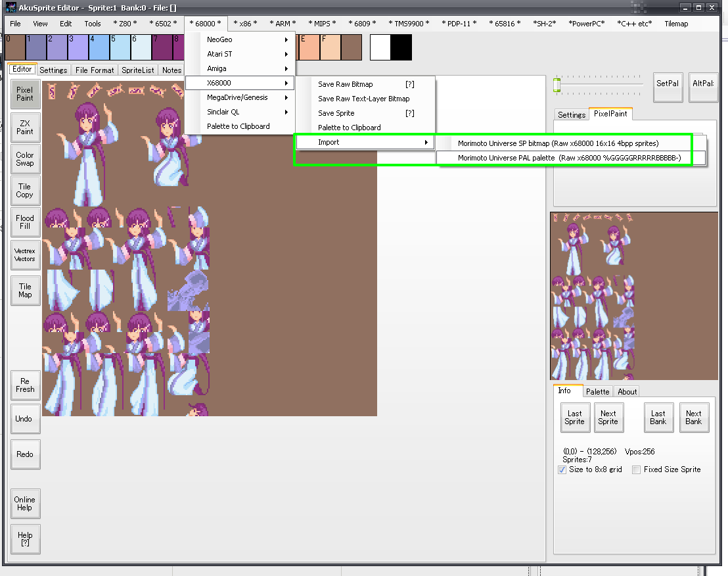Expand the MegaDrive/Genesis submenu
Image resolution: width=728 pixels, height=576 pixels.
(240, 97)
